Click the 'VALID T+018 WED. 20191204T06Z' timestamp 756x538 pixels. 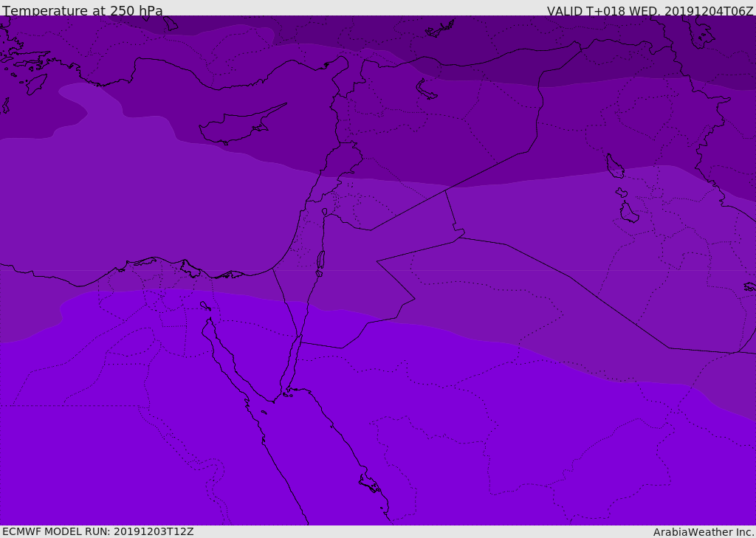tap(650, 10)
